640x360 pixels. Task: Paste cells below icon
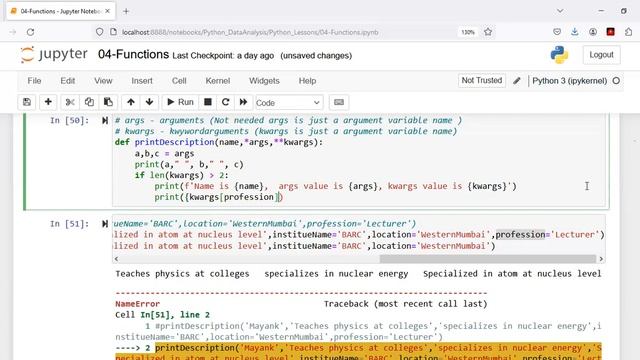(x=108, y=102)
